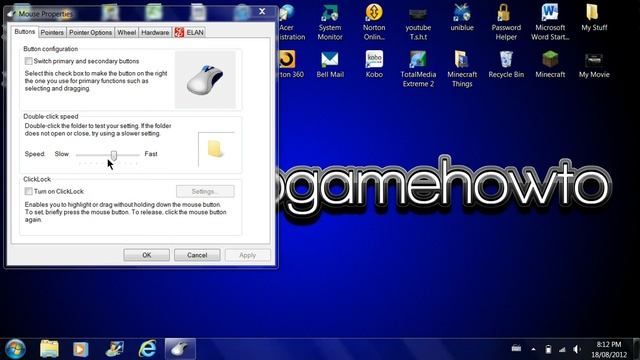Image resolution: width=640 pixels, height=360 pixels.
Task: Click OK in Mouse Properties
Action: (147, 255)
